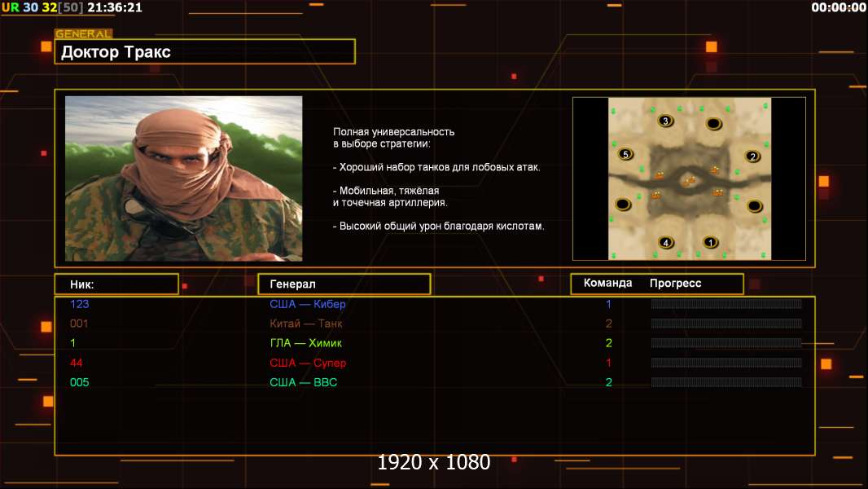Click general 'Китай — Танк'
The width and height of the screenshot is (868, 489).
click(x=306, y=324)
